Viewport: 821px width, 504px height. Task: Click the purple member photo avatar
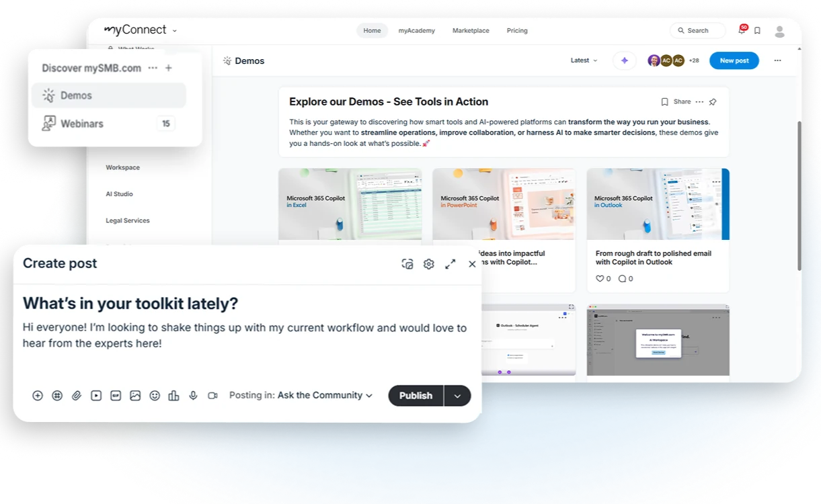tap(654, 60)
